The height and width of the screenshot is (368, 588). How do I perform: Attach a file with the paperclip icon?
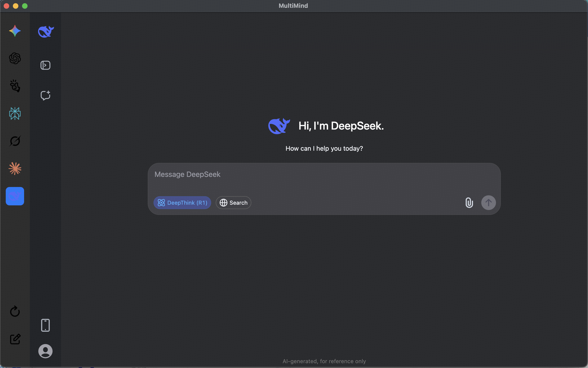[469, 203]
